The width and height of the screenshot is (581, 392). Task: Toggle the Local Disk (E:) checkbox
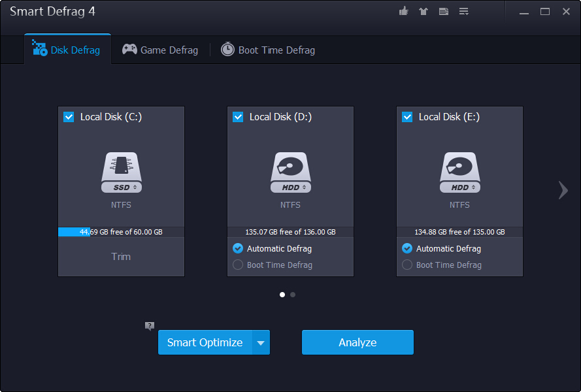pyautogui.click(x=407, y=117)
